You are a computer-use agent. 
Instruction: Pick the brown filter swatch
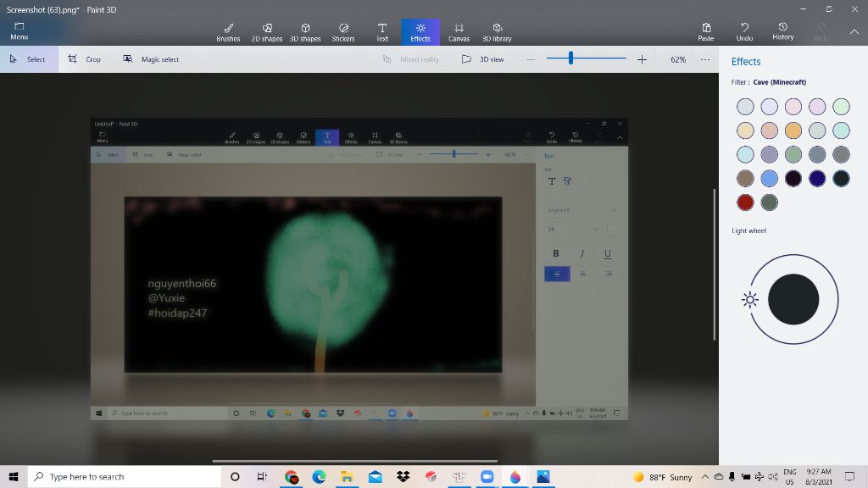[745, 178]
